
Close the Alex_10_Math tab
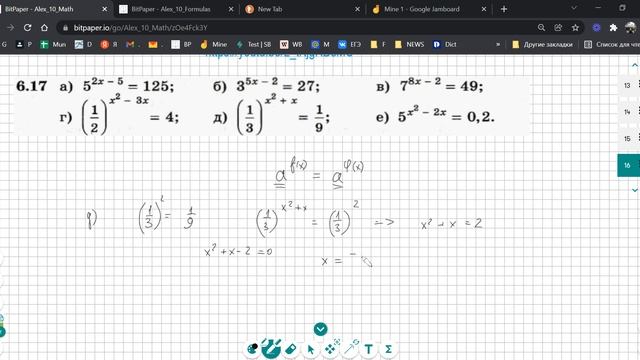104,9
